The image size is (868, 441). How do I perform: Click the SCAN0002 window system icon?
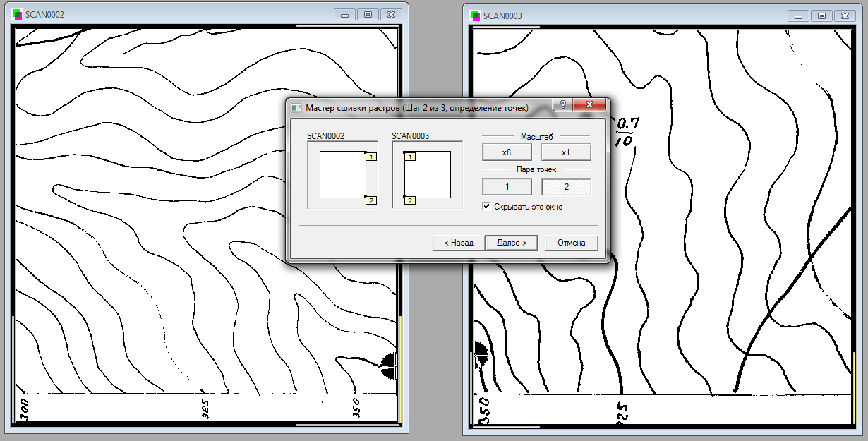point(17,15)
